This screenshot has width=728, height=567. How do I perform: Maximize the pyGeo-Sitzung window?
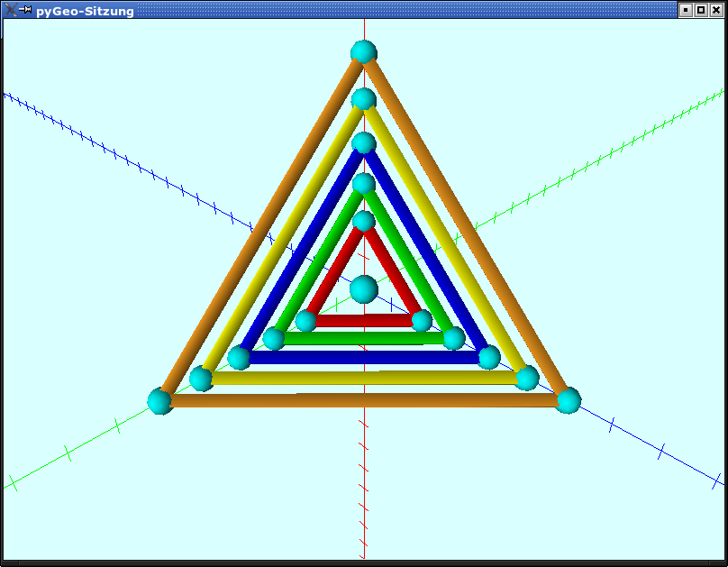click(x=701, y=10)
